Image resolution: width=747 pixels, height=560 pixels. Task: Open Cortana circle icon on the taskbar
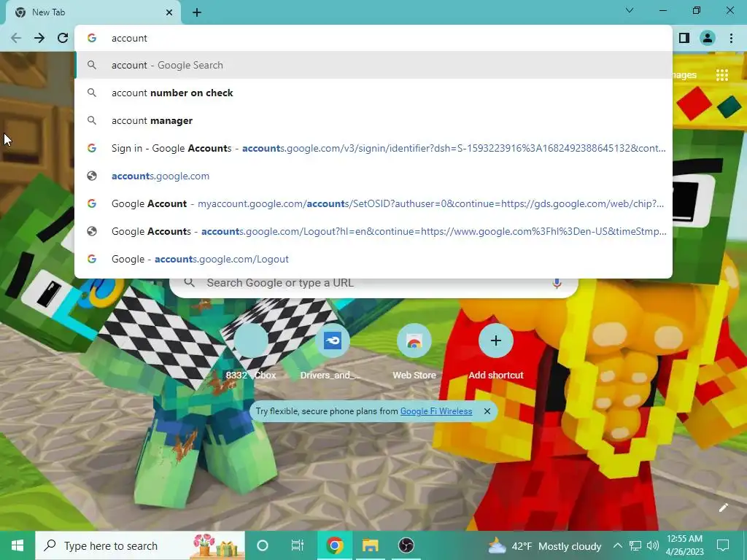(263, 545)
